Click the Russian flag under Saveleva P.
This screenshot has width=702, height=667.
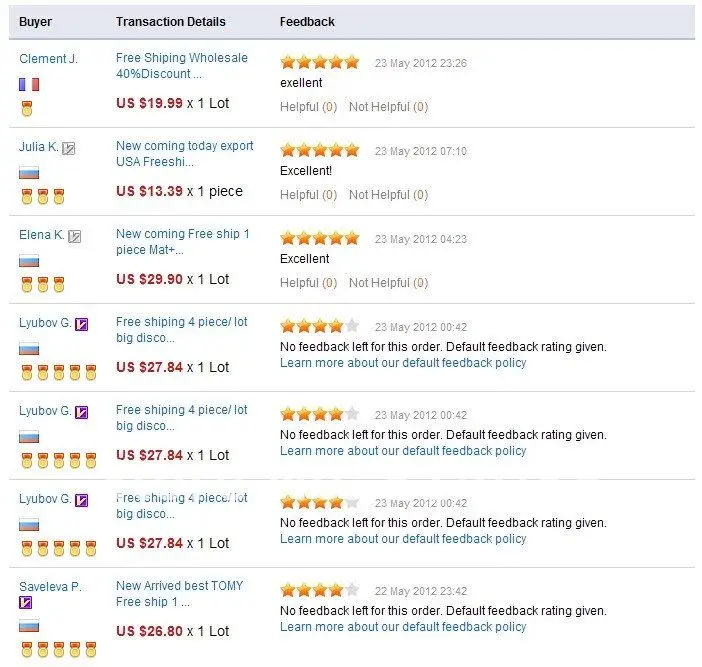(29, 625)
